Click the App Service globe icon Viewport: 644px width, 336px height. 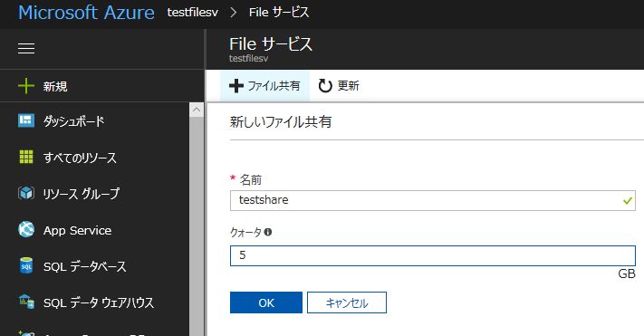(x=26, y=229)
